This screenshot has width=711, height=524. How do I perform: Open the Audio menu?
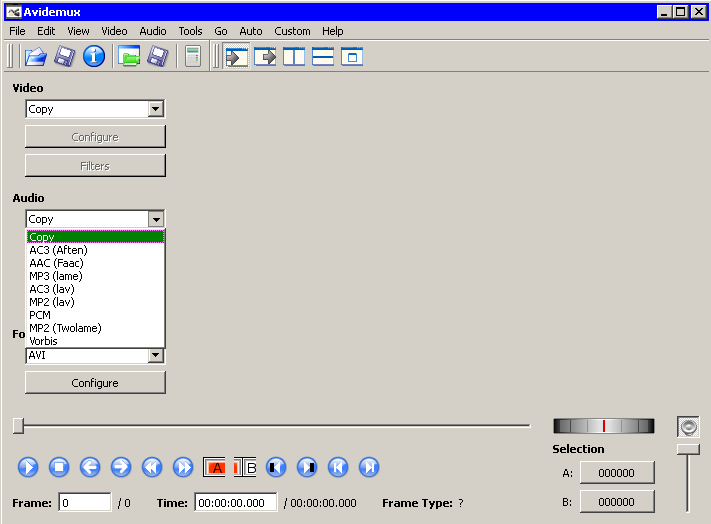click(x=153, y=31)
